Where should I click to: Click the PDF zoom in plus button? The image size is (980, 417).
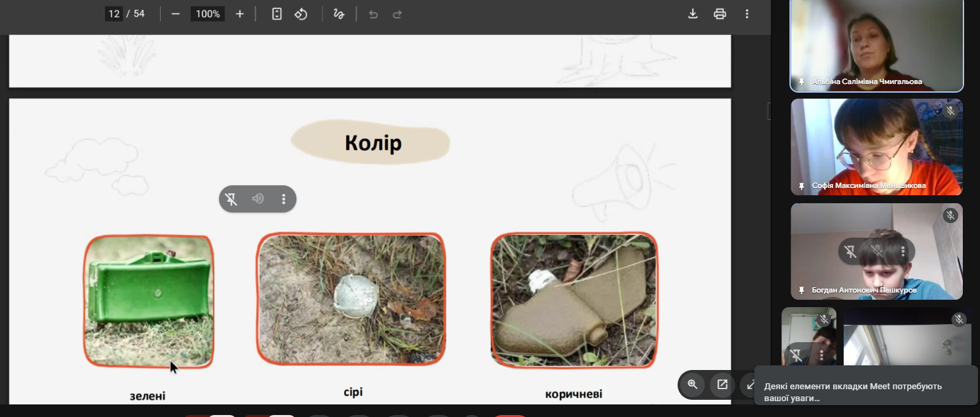tap(240, 14)
